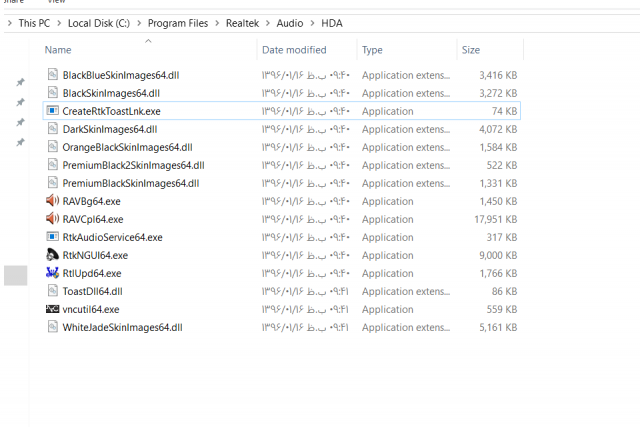This screenshot has height=427, width=640.
Task: Click the PremiumBlack2SkinImages64.dll file icon
Action: click(x=53, y=165)
